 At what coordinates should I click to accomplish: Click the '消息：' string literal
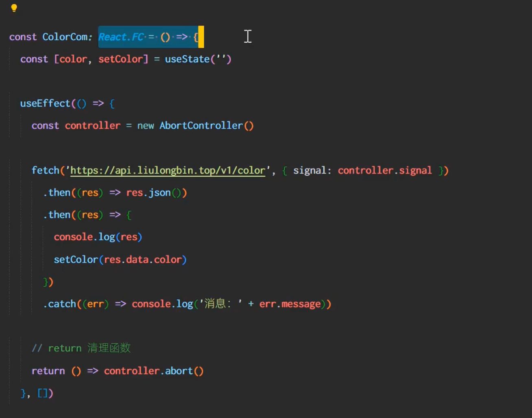(x=220, y=304)
